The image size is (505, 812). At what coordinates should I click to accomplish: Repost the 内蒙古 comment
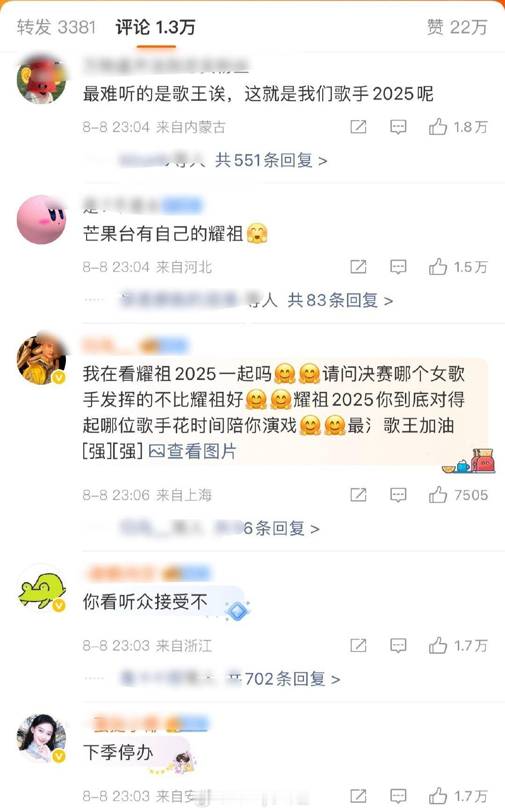(x=358, y=127)
